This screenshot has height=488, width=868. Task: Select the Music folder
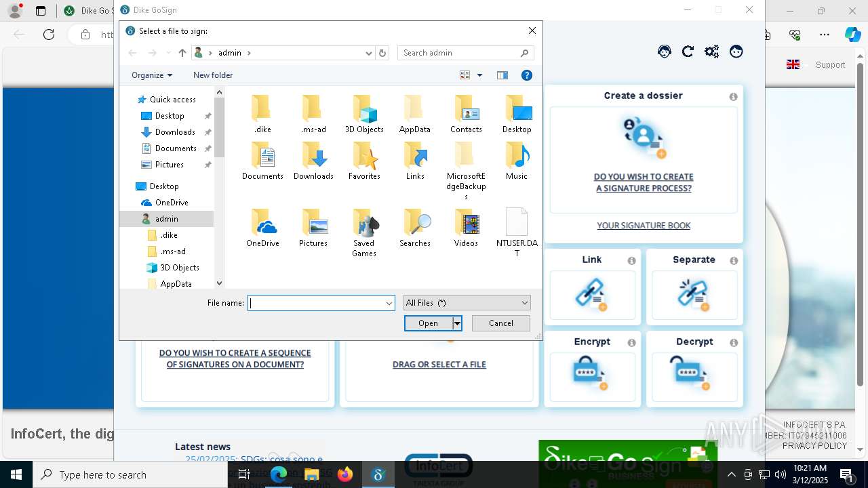[x=517, y=161]
